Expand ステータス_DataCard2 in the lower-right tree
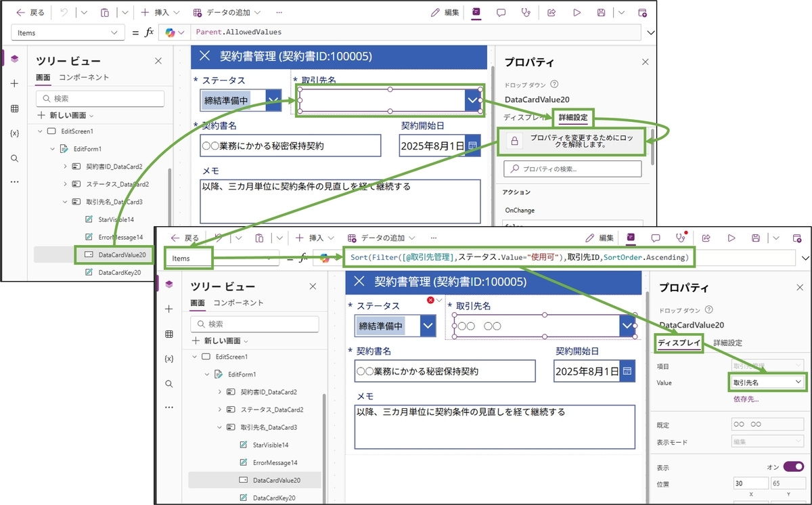Image resolution: width=812 pixels, height=505 pixels. 219,410
